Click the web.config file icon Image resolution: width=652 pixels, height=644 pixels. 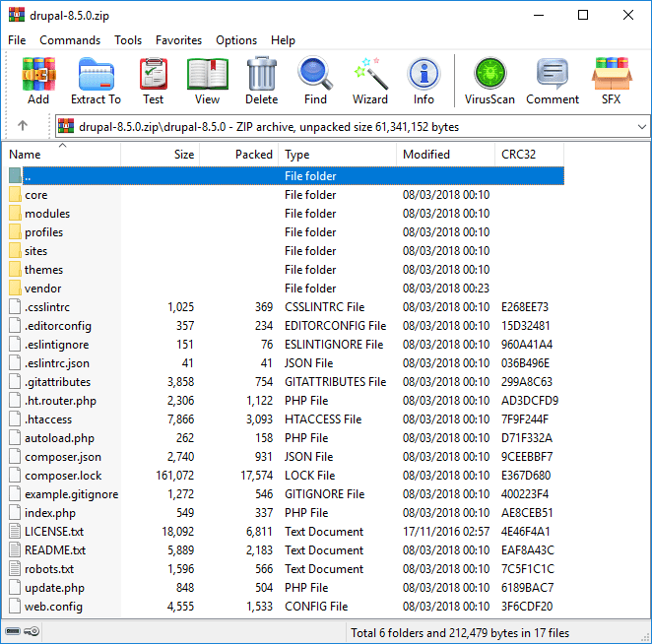(15, 606)
